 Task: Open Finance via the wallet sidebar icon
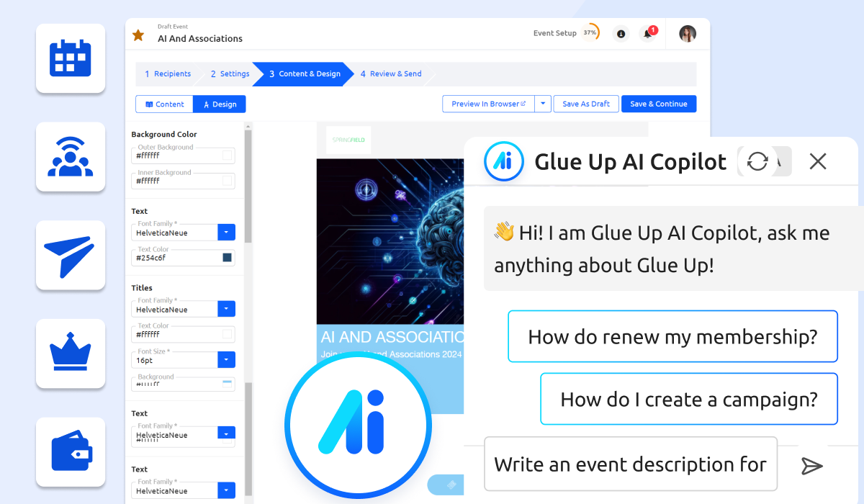70,452
